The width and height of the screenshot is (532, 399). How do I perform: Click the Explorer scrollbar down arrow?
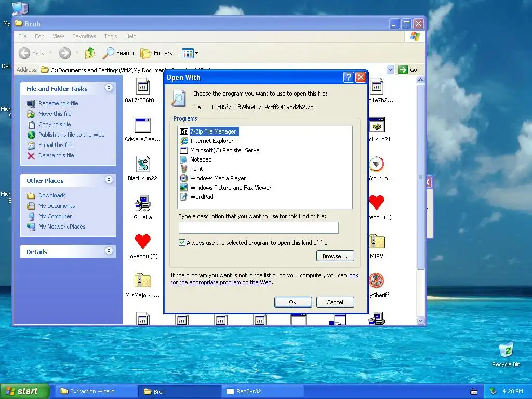pyautogui.click(x=420, y=320)
